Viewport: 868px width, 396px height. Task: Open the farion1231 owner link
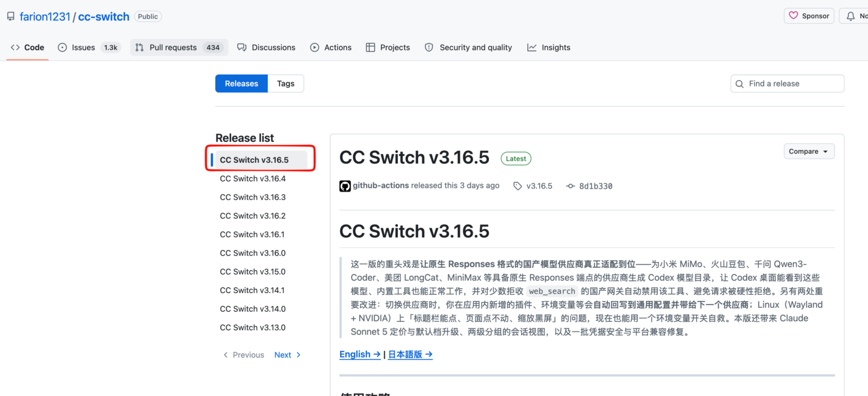pos(45,16)
